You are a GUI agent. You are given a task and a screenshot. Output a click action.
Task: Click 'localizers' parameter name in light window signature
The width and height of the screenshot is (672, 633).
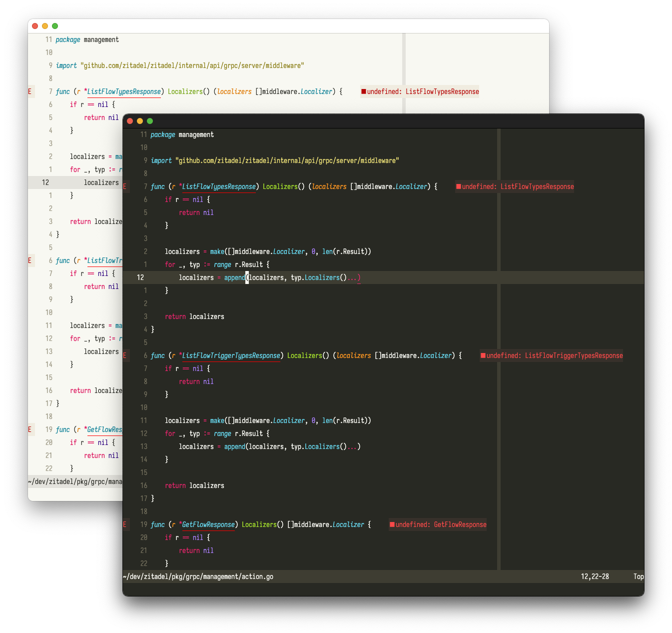pos(234,91)
